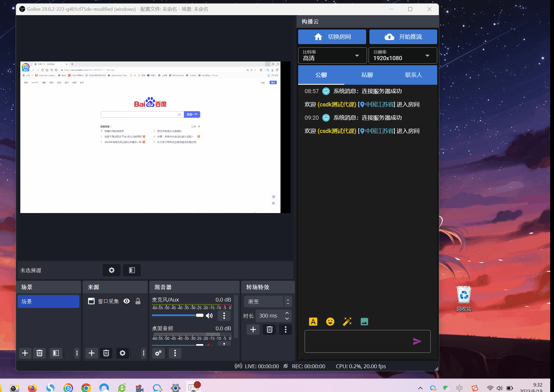Image resolution: width=554 pixels, height=392 pixels.
Task: Open text font style icon in chat
Action: coord(313,322)
